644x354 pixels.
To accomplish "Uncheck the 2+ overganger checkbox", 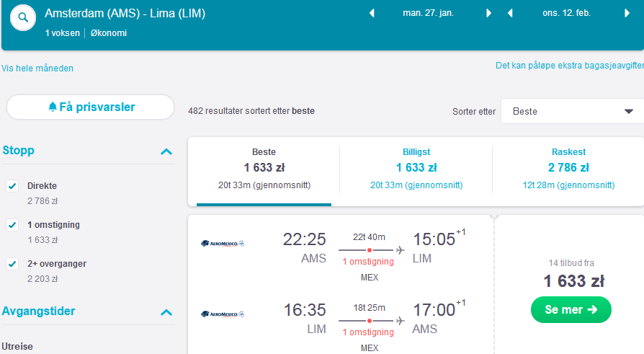I will 12,264.
